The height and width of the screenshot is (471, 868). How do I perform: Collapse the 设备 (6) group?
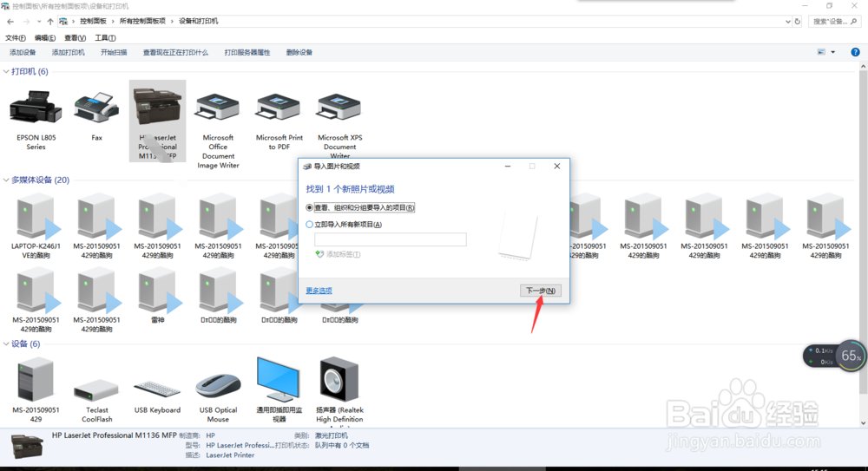tap(6, 343)
